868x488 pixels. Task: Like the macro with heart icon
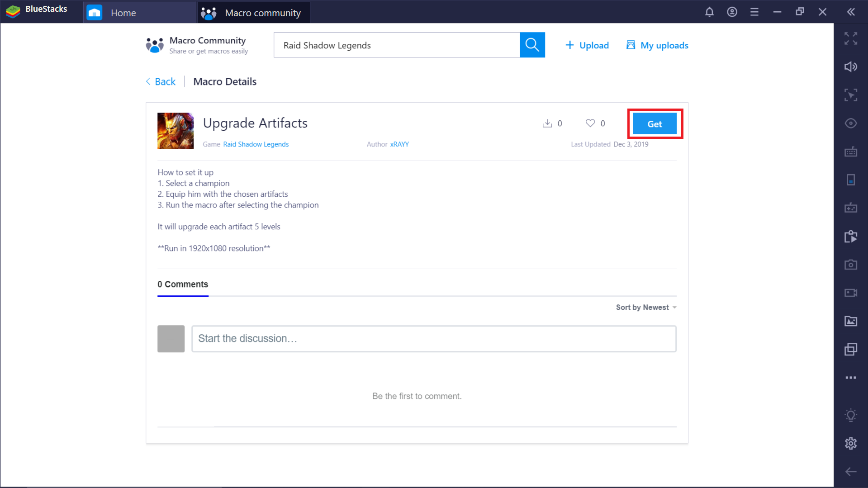click(x=590, y=123)
